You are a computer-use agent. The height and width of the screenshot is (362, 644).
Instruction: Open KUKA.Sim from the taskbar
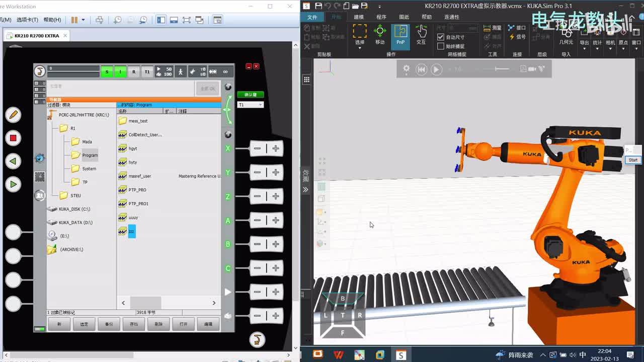click(401, 355)
